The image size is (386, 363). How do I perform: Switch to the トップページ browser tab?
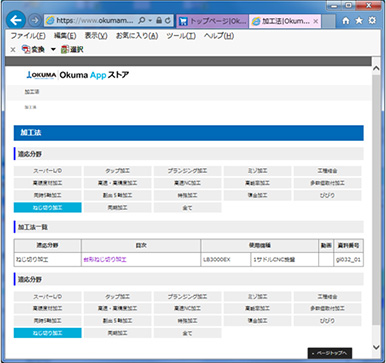213,21
